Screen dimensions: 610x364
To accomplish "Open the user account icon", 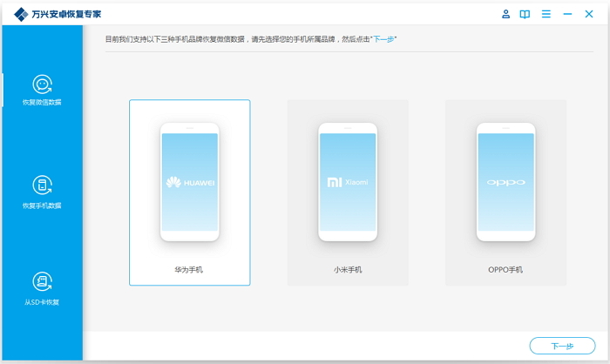I will coord(505,15).
